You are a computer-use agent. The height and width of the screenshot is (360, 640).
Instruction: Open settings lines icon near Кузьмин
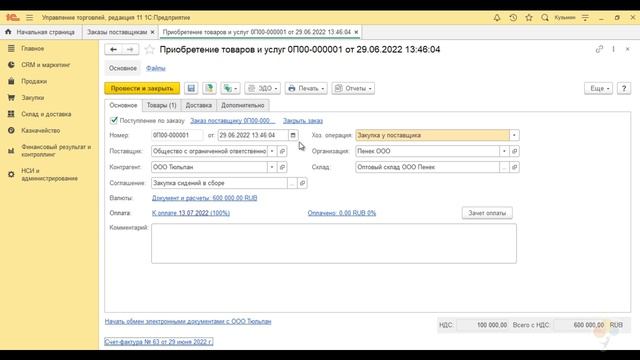585,18
